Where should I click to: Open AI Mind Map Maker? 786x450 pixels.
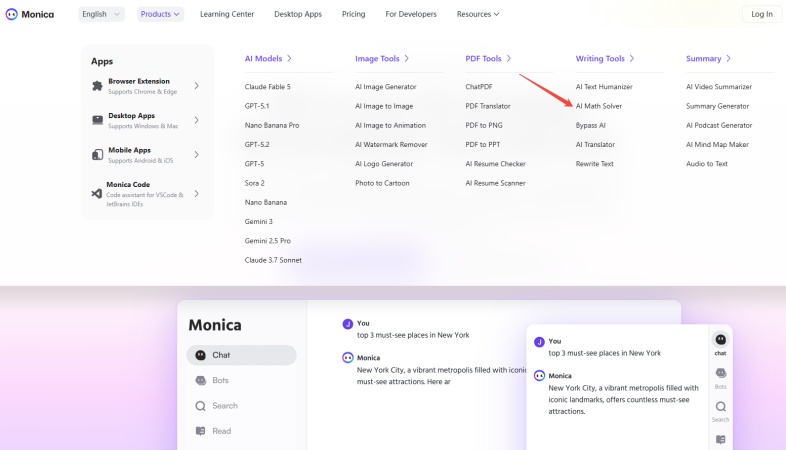coord(717,144)
